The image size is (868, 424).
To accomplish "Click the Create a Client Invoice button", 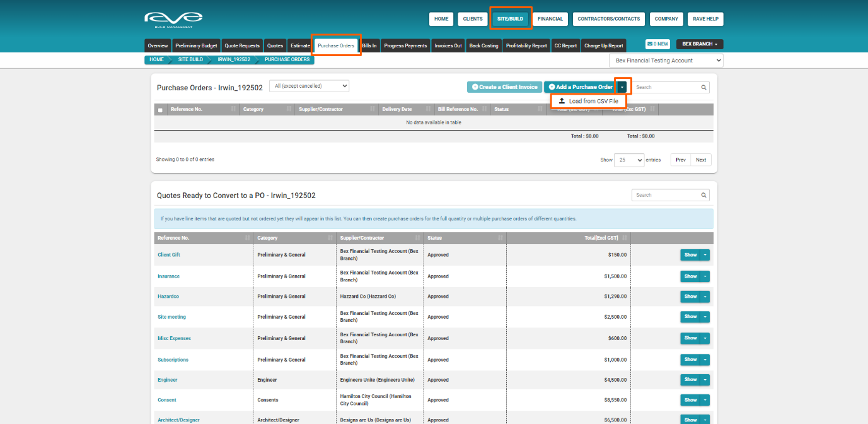I will (x=504, y=86).
